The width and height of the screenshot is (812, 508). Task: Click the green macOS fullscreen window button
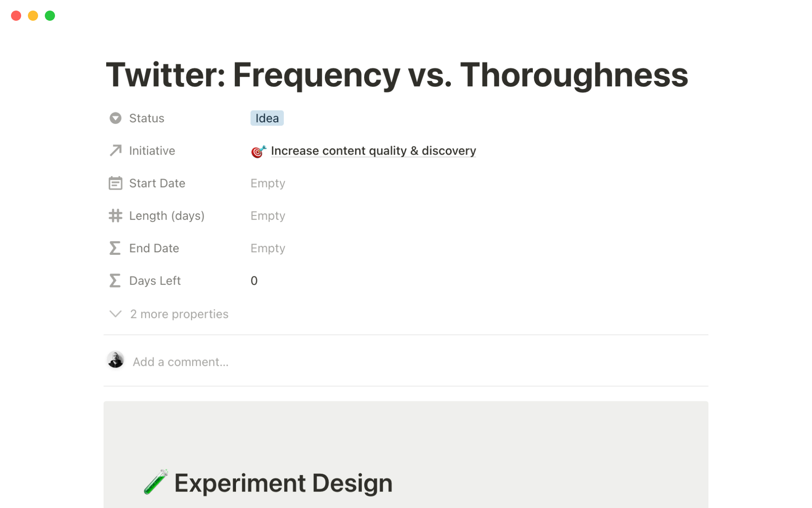coord(50,16)
